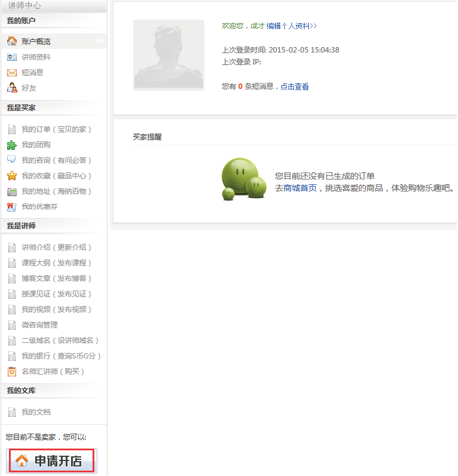
Task: Open 我的订单 in the sidebar
Action: point(56,129)
